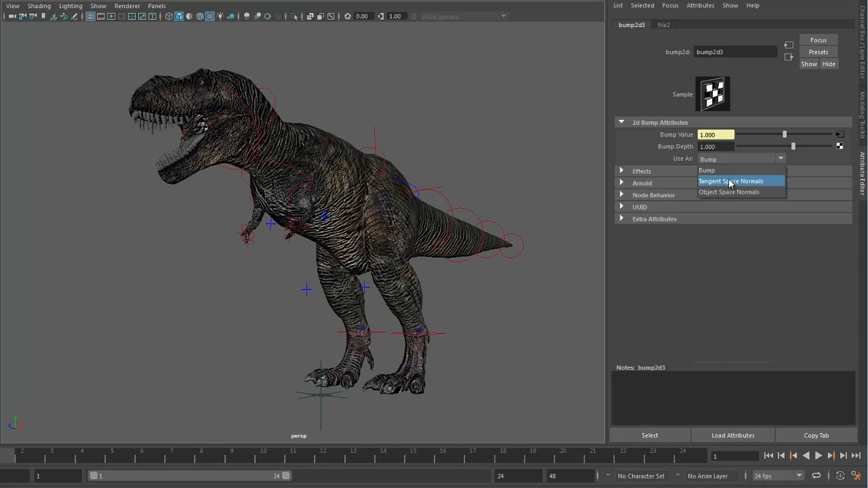Open animation preferences running man icon
The image size is (868, 488).
click(x=856, y=476)
